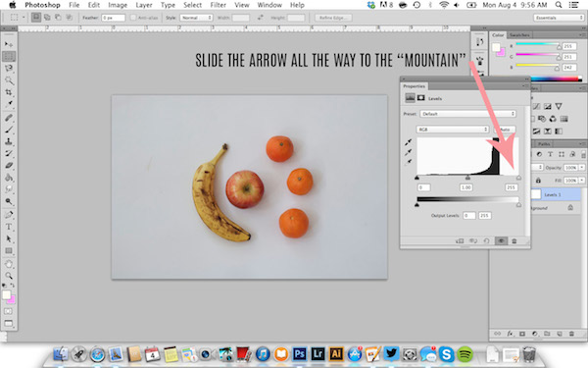This screenshot has width=588, height=368.
Task: Select the Clone Stamp tool
Action: click(9, 141)
